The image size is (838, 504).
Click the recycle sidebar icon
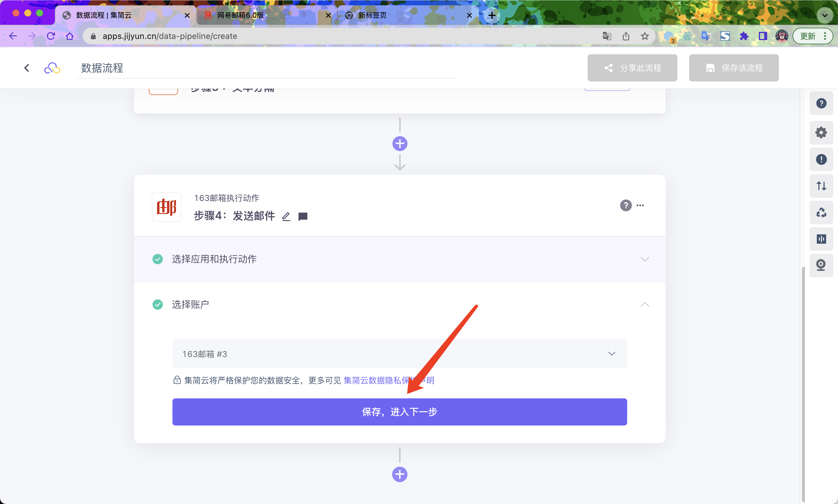[821, 212]
